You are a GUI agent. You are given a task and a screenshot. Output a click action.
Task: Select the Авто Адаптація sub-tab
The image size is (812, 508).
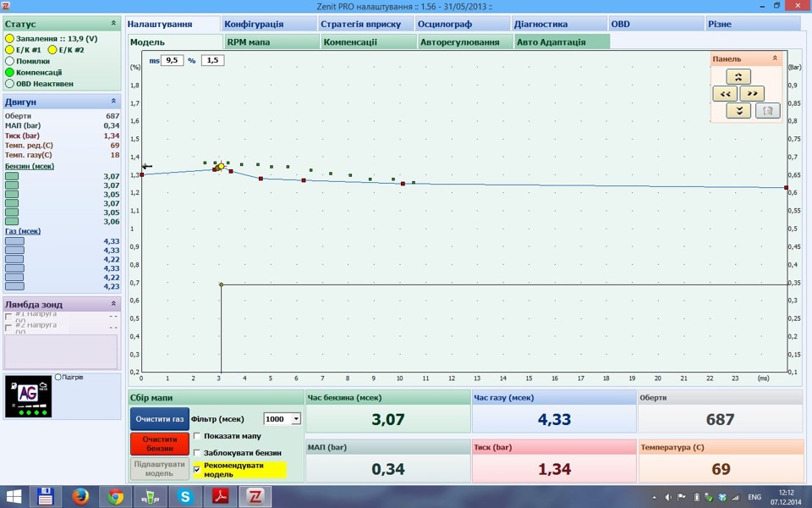click(562, 42)
